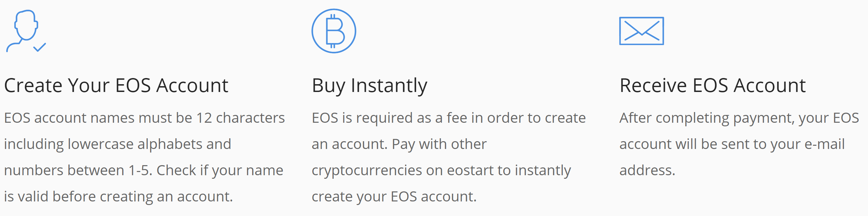Click the text about numbers between 1-5
Image resolution: width=868 pixels, height=216 pixels.
(x=144, y=171)
